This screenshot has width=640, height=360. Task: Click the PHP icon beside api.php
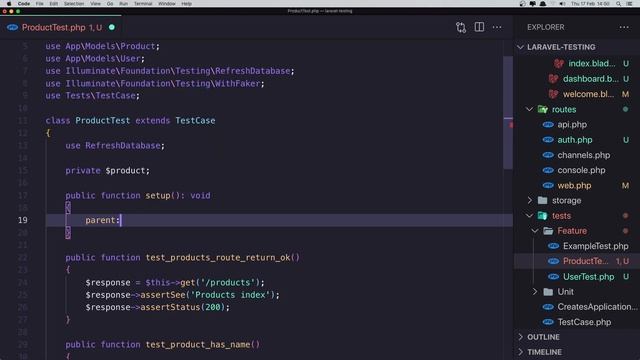(548, 124)
